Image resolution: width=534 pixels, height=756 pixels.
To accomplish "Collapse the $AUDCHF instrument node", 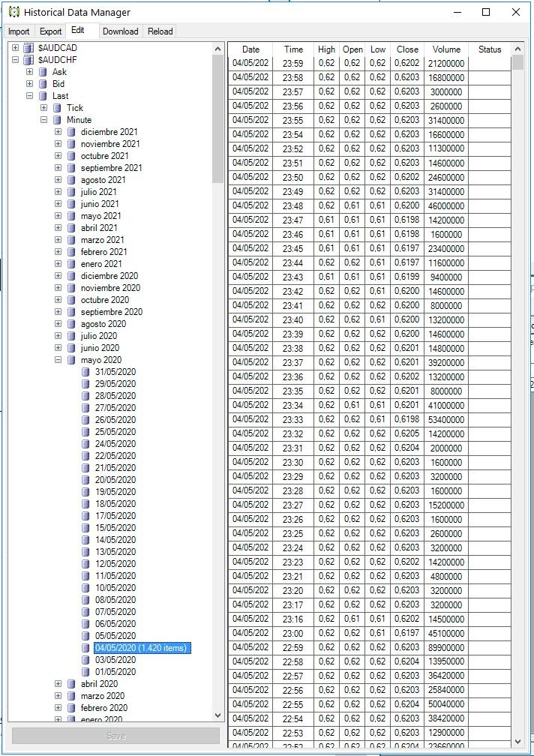I will click(16, 60).
